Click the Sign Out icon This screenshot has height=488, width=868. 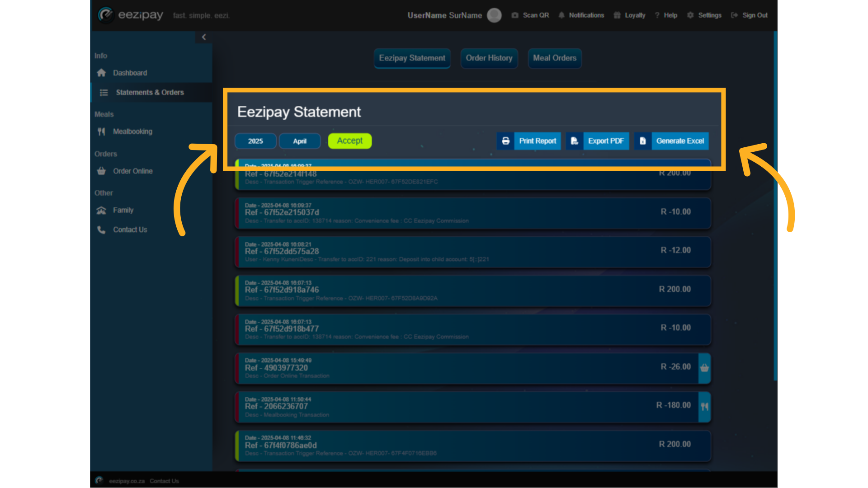click(734, 15)
